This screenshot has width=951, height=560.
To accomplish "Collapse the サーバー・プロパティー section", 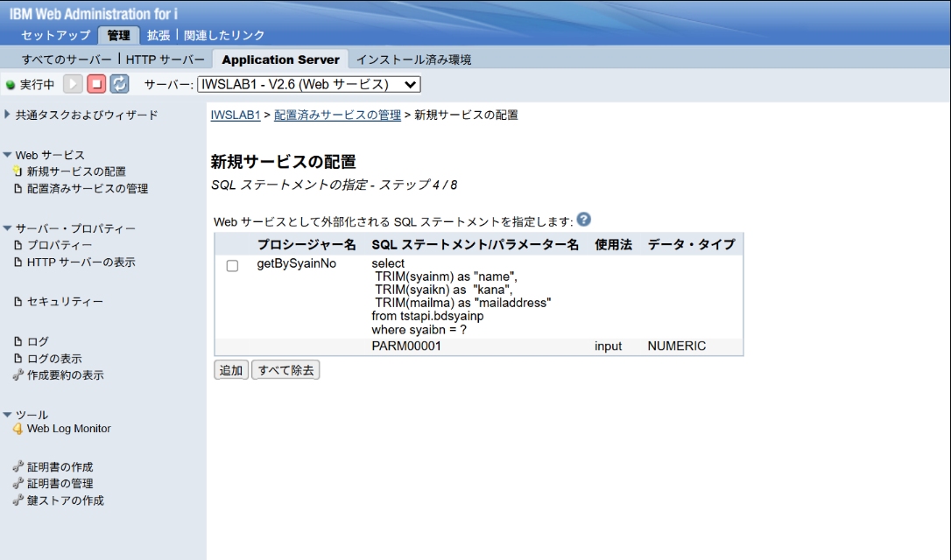I will coord(7,228).
